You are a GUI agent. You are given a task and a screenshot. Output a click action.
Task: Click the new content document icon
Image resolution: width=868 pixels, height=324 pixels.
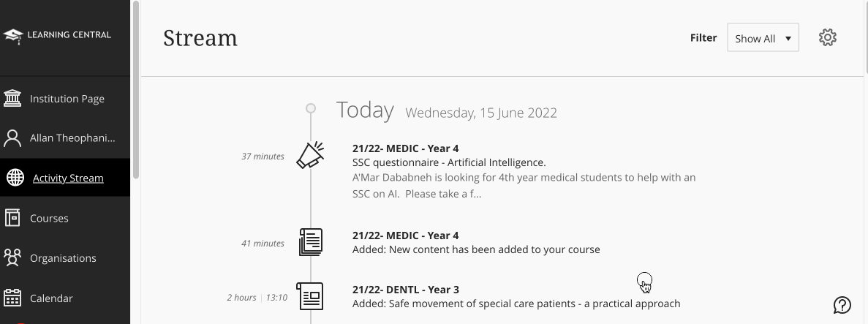(311, 242)
